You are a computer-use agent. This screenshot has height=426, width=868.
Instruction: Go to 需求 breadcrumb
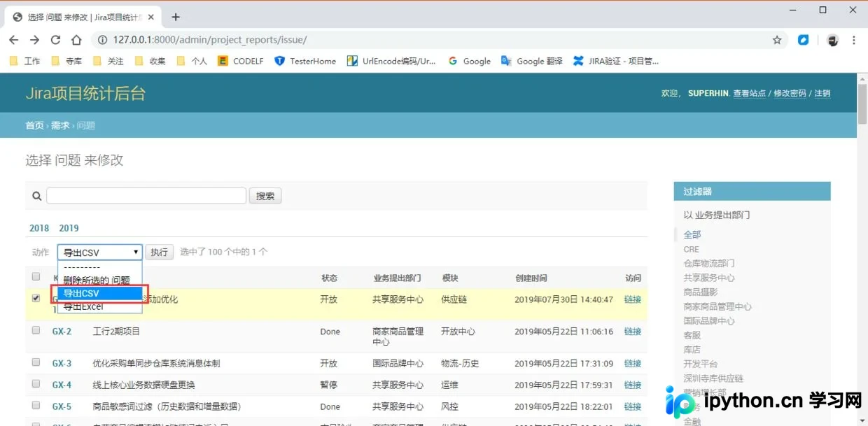tap(60, 126)
